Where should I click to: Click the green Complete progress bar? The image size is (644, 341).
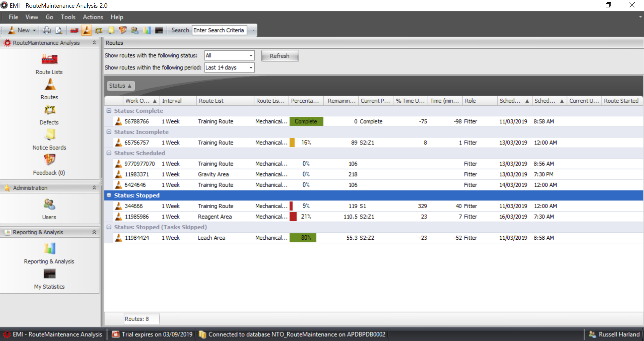306,121
